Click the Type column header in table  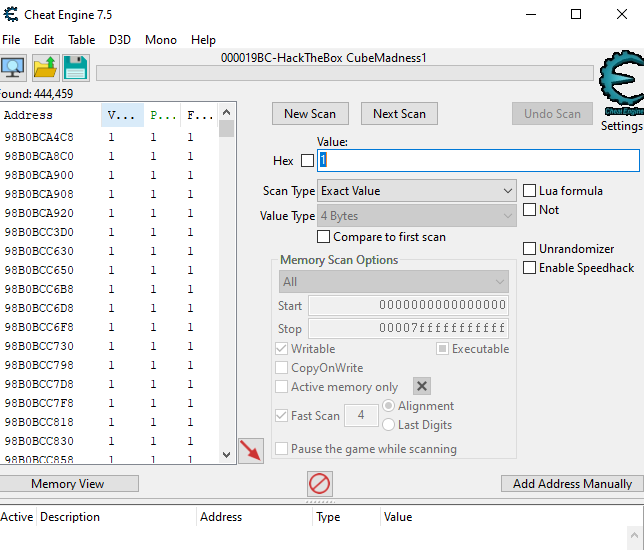346,517
